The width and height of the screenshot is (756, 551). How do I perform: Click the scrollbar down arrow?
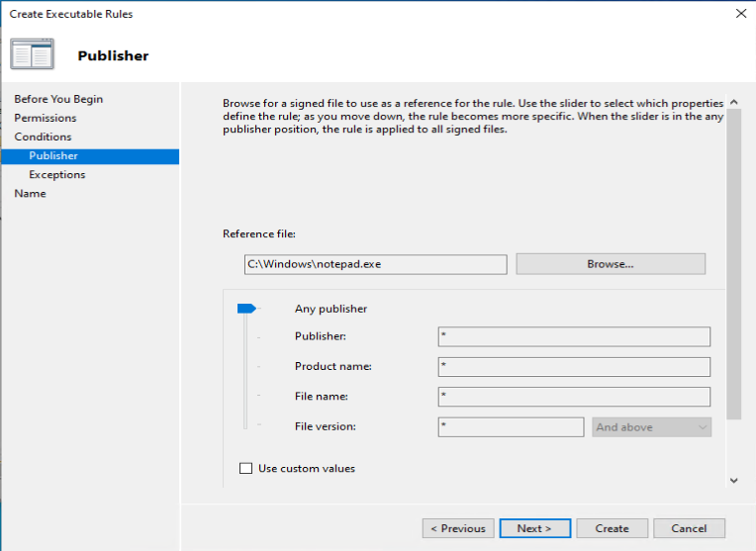click(x=734, y=480)
